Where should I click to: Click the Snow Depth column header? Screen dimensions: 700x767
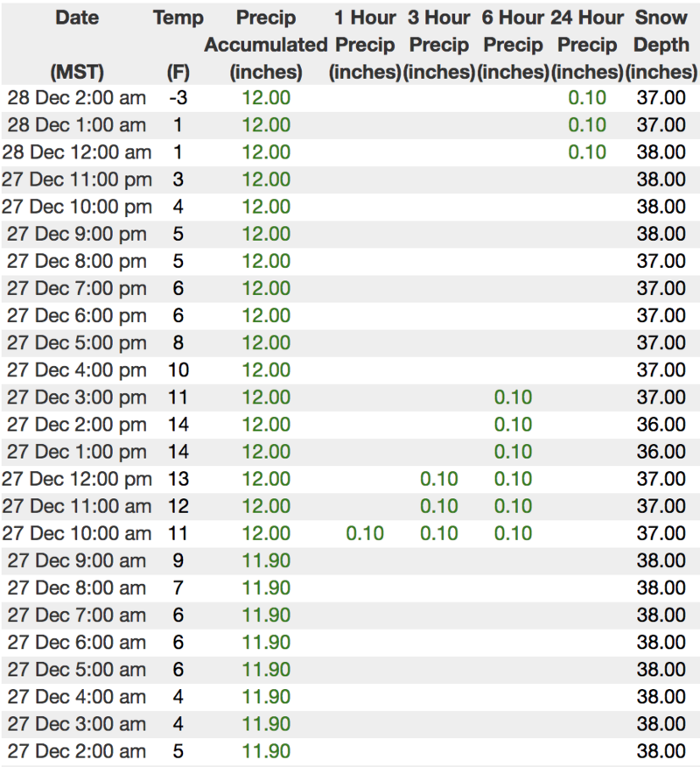coord(661,44)
